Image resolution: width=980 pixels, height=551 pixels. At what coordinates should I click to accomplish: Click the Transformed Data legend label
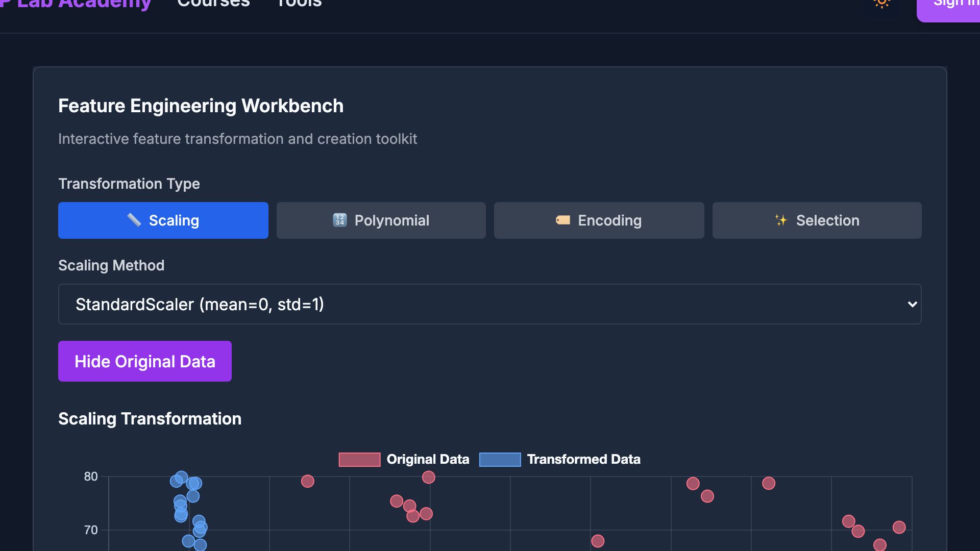tap(583, 459)
